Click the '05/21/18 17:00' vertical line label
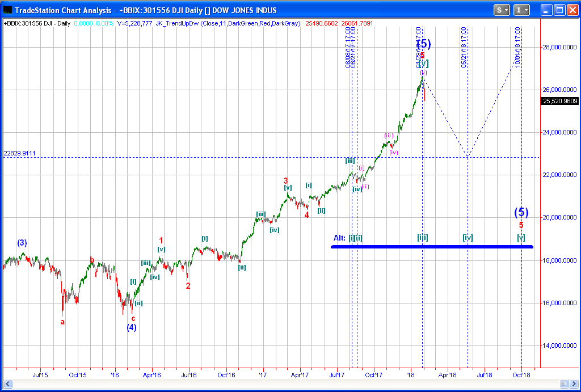581x392 pixels. (464, 48)
